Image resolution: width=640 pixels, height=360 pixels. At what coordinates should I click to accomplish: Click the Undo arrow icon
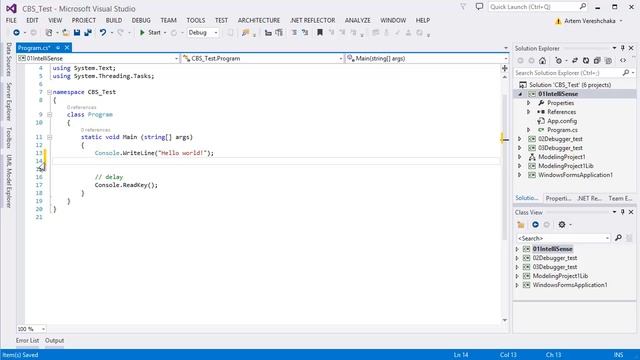coord(103,33)
